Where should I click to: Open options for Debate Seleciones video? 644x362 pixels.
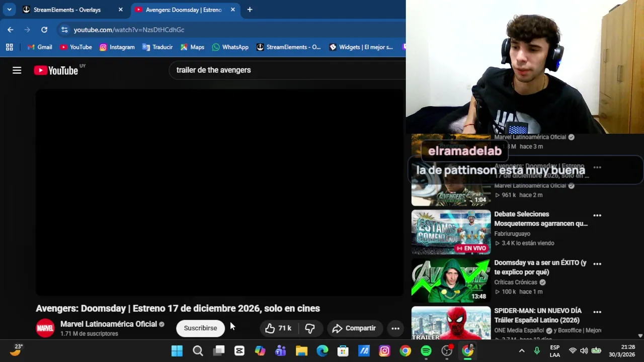pyautogui.click(x=597, y=215)
